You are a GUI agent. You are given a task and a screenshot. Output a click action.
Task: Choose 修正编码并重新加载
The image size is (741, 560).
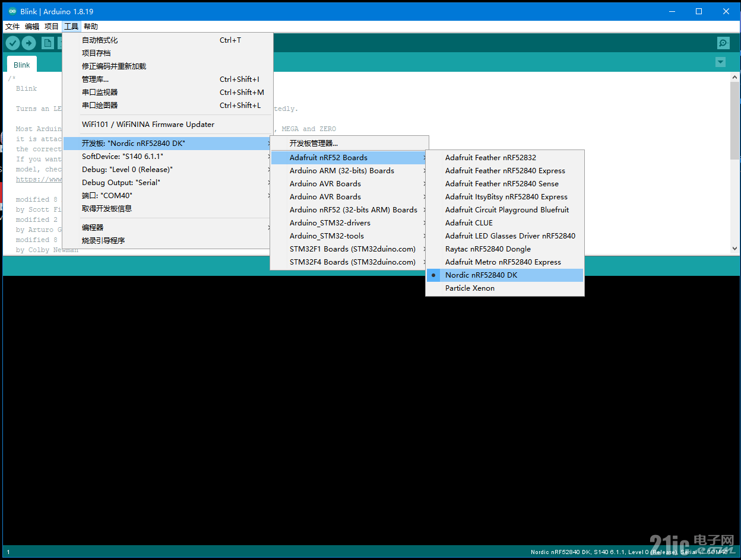point(168,66)
